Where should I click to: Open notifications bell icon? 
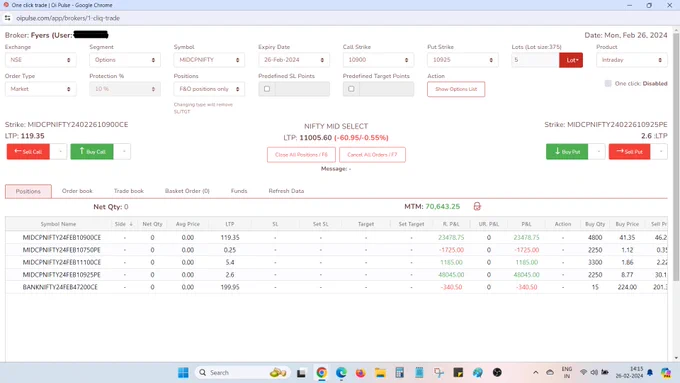[650, 373]
